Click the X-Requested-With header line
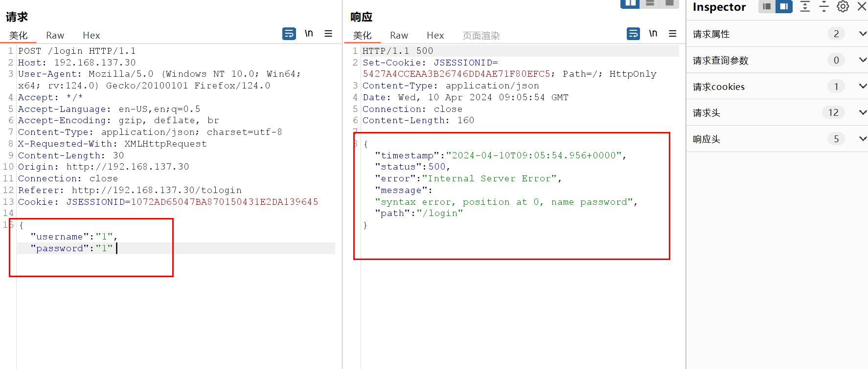Viewport: 868px width, 369px height. tap(113, 144)
